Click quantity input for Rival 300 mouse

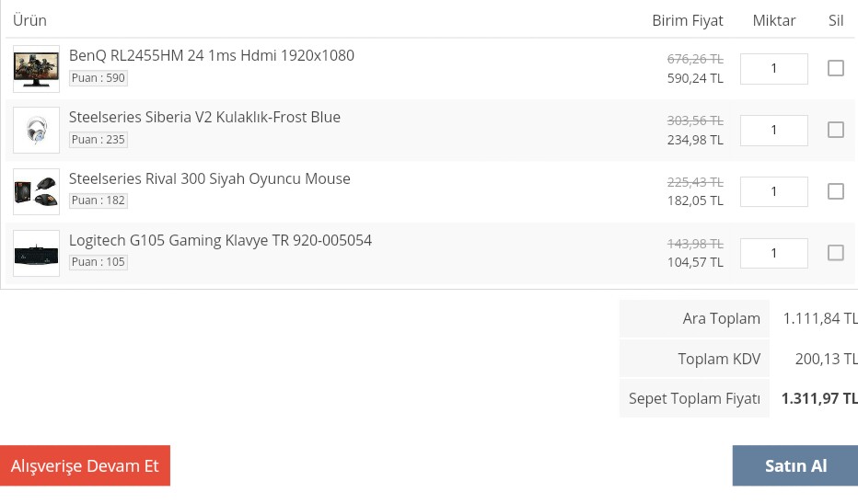tap(774, 192)
